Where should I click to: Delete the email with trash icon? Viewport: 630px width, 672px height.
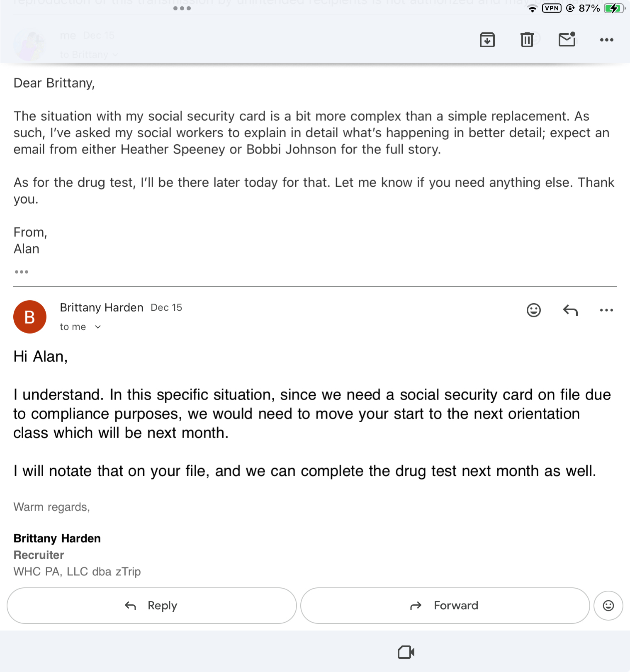pyautogui.click(x=527, y=40)
